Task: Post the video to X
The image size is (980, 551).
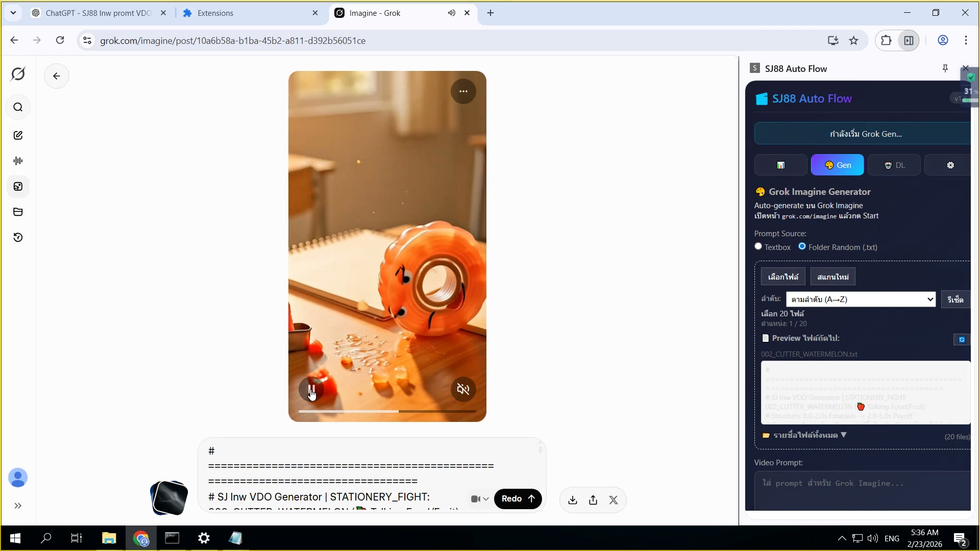Action: tap(614, 500)
